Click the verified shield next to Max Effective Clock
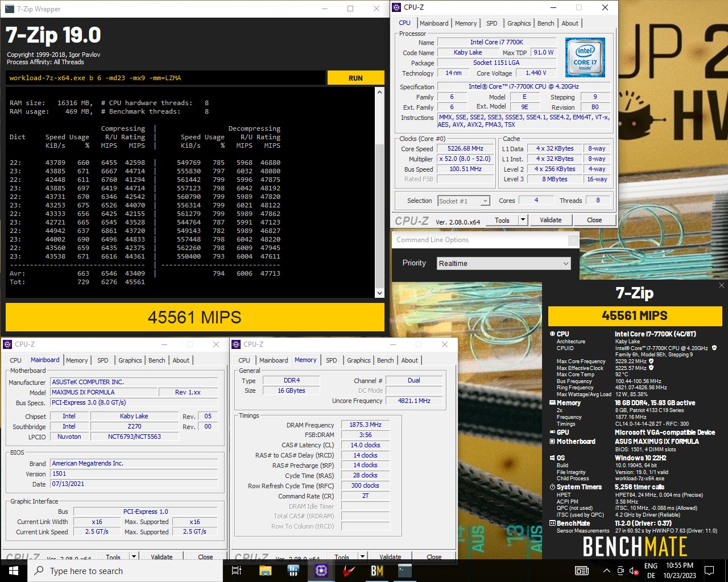Viewport: 728px width, 582px height. coord(651,368)
